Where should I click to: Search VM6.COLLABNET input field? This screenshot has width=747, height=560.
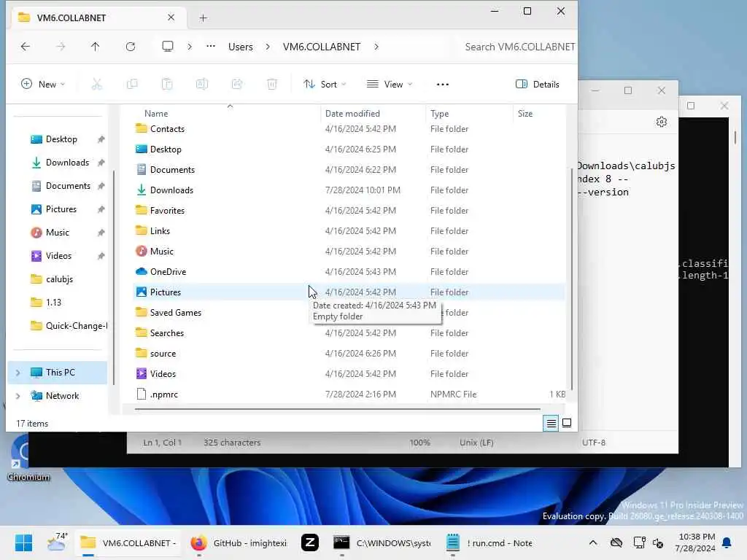[x=519, y=47]
